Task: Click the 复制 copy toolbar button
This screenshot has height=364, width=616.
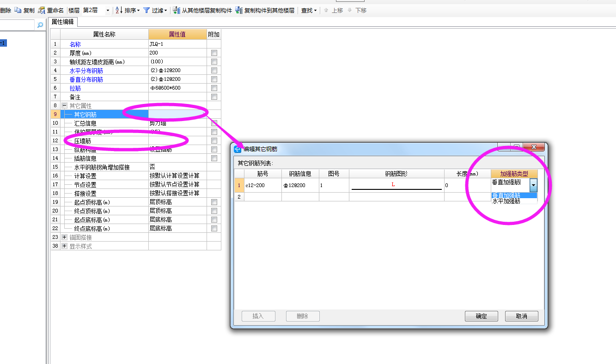Action: (24, 10)
